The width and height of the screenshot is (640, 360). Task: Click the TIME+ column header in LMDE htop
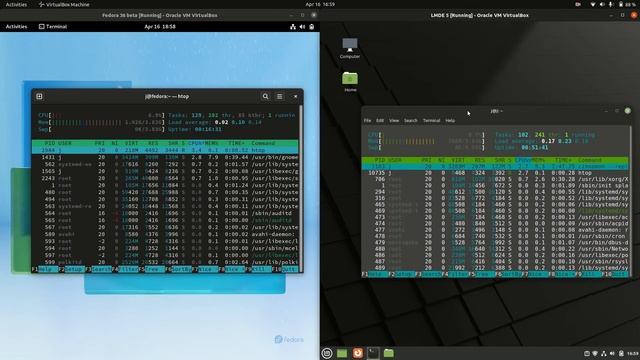[564, 160]
